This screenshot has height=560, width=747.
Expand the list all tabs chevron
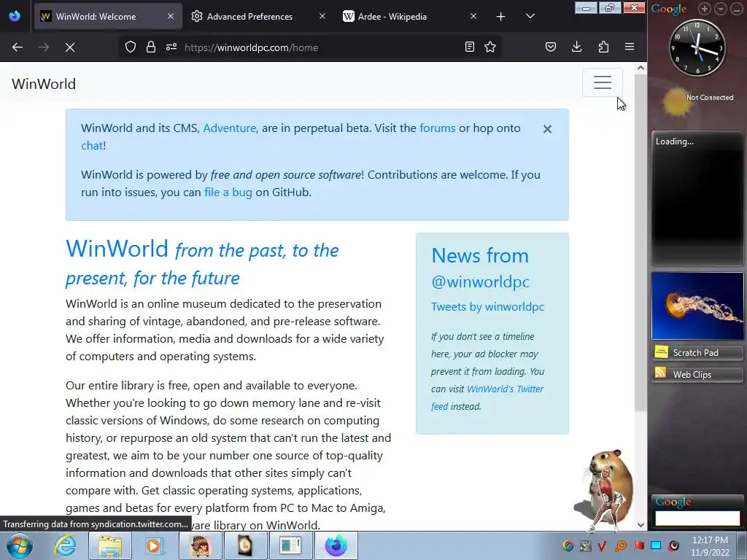click(x=530, y=16)
